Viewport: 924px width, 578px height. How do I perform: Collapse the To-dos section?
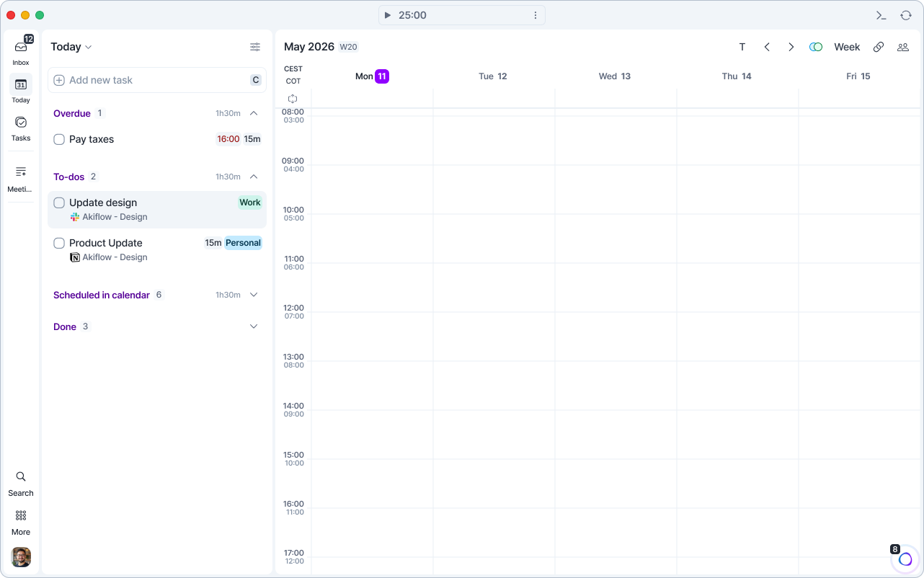[x=254, y=177]
